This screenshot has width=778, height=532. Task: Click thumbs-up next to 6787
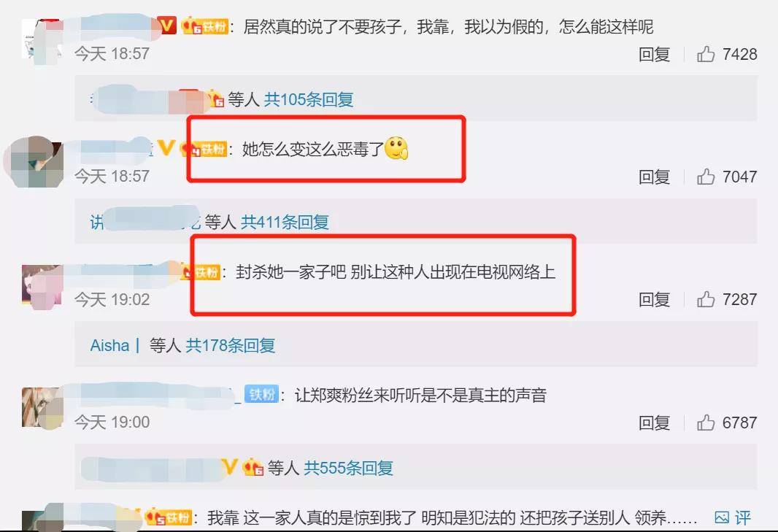(706, 423)
